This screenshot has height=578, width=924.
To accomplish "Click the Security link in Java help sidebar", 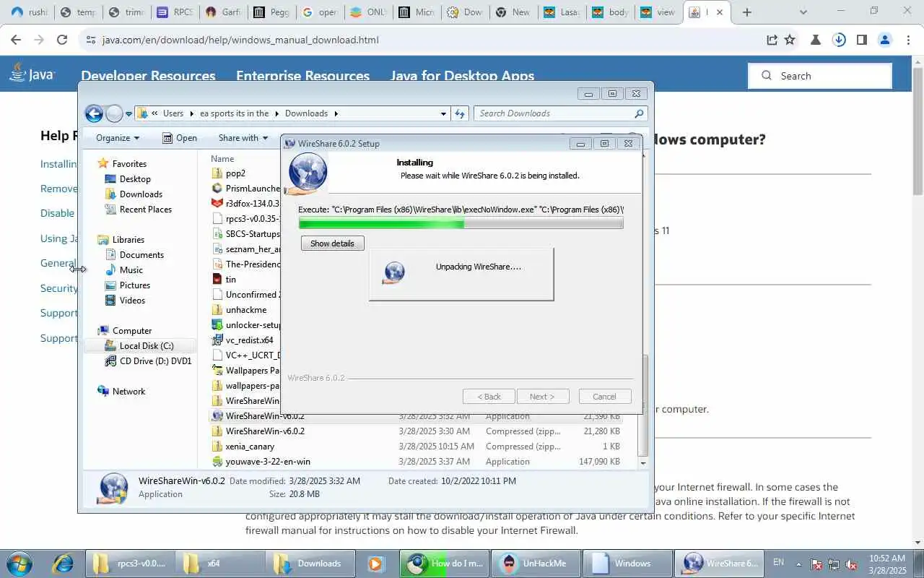I will pos(58,288).
